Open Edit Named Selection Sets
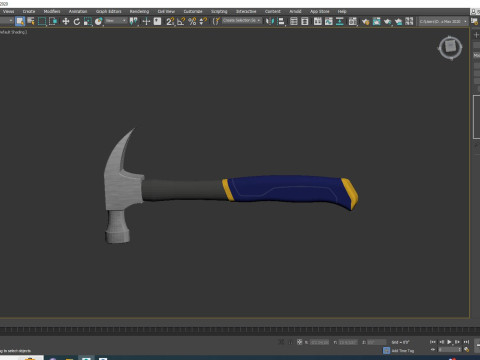The image size is (480, 360). (216, 21)
